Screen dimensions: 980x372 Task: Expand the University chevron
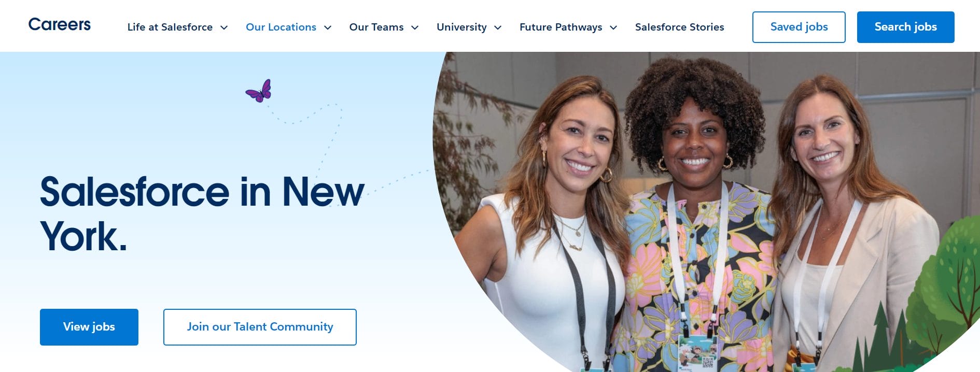click(x=498, y=27)
